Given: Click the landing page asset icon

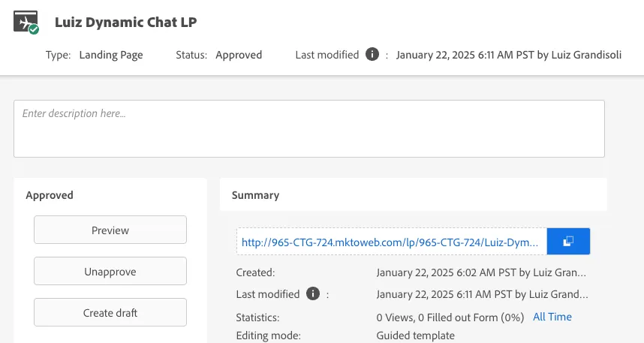Looking at the screenshot, I should point(26,23).
